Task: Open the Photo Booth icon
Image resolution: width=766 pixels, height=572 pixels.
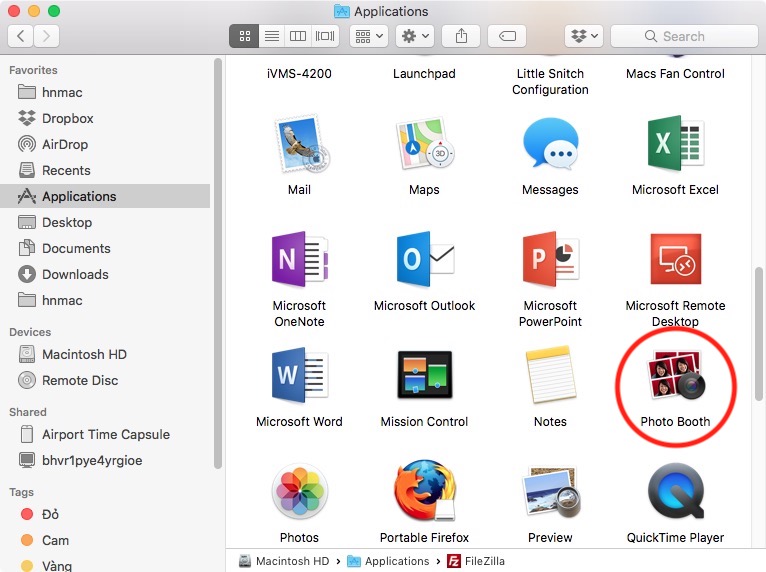Action: [676, 375]
